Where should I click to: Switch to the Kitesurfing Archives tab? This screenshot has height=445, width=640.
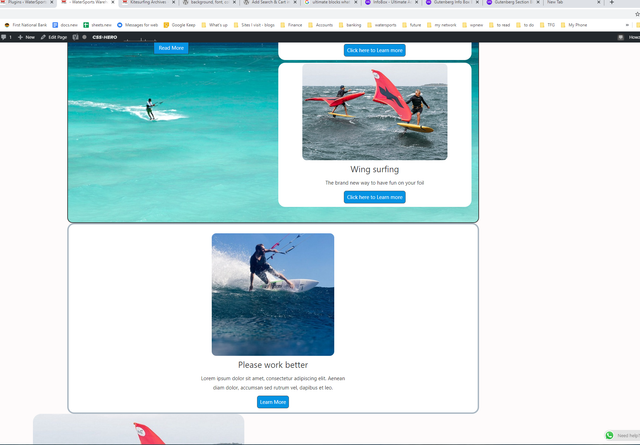pyautogui.click(x=147, y=2)
